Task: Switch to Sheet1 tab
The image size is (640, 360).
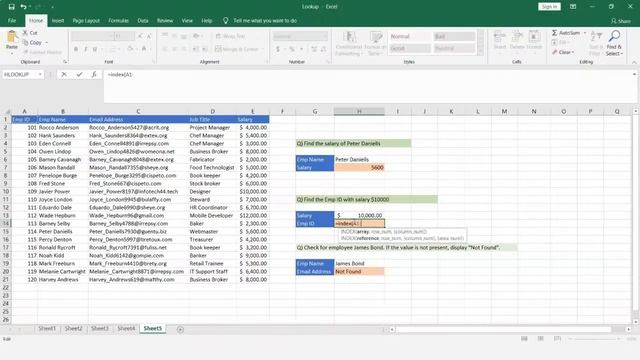Action: point(47,329)
